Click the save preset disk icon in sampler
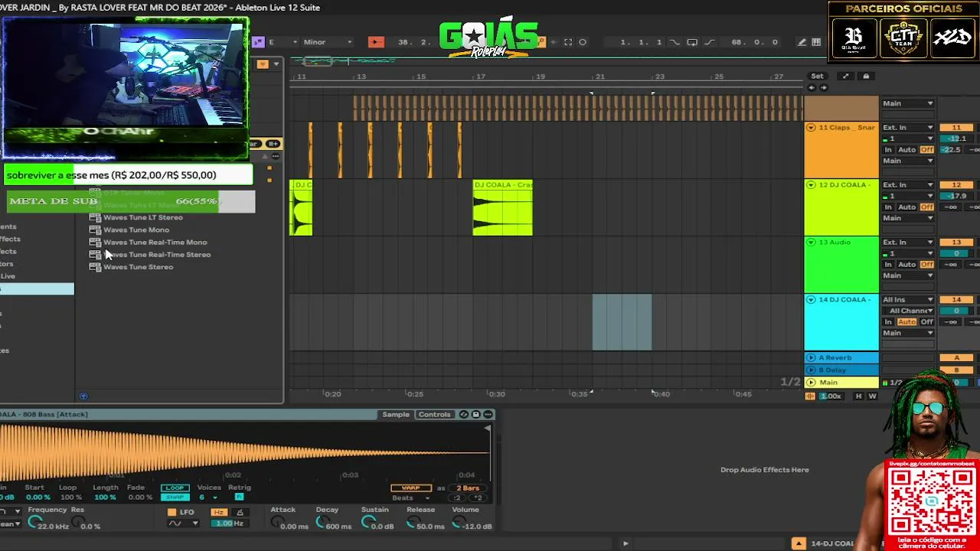Image resolution: width=980 pixels, height=551 pixels. 475,414
